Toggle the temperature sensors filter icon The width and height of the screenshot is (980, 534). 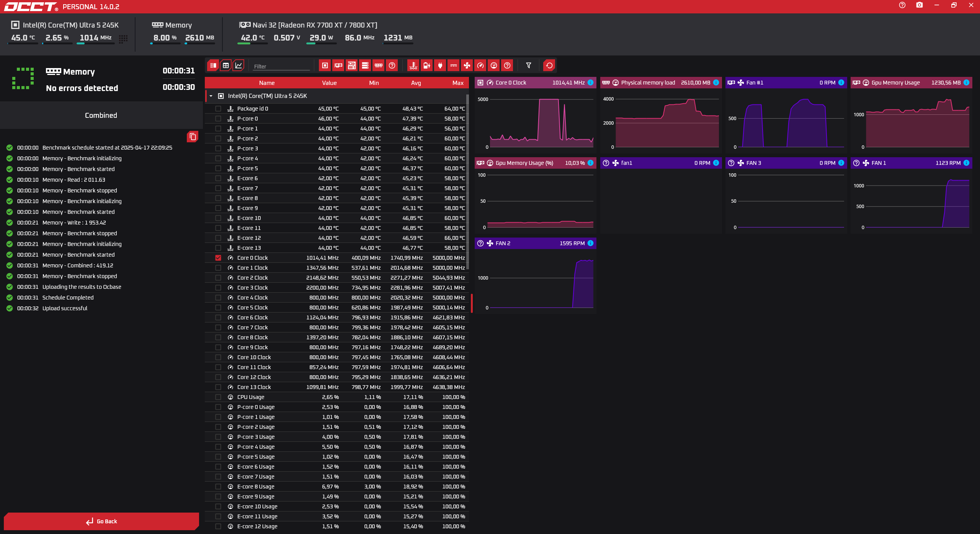[413, 65]
